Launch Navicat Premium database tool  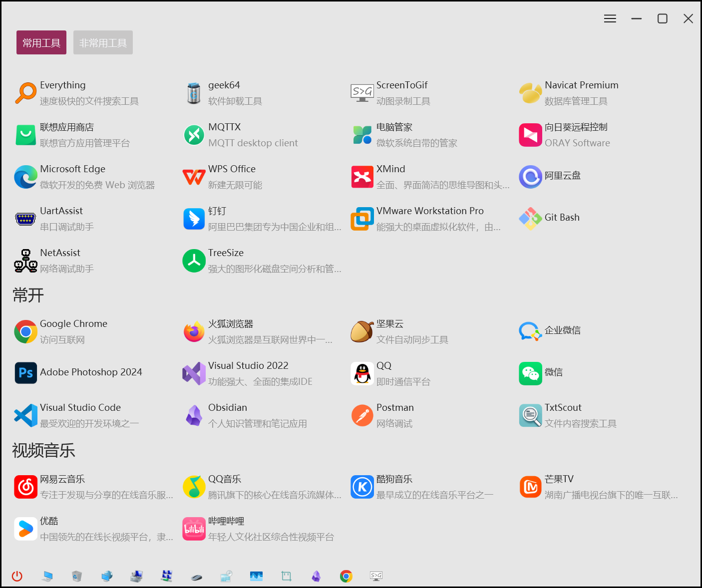click(x=530, y=93)
